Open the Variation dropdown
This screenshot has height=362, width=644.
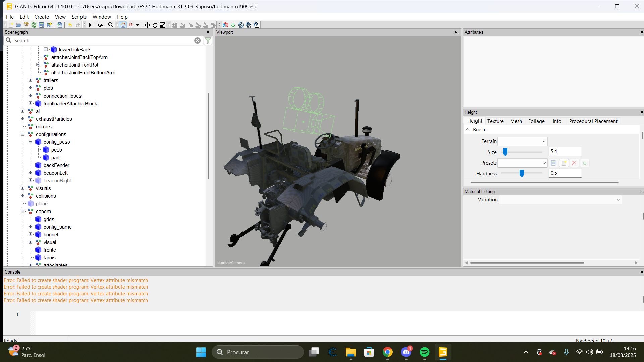pyautogui.click(x=560, y=200)
